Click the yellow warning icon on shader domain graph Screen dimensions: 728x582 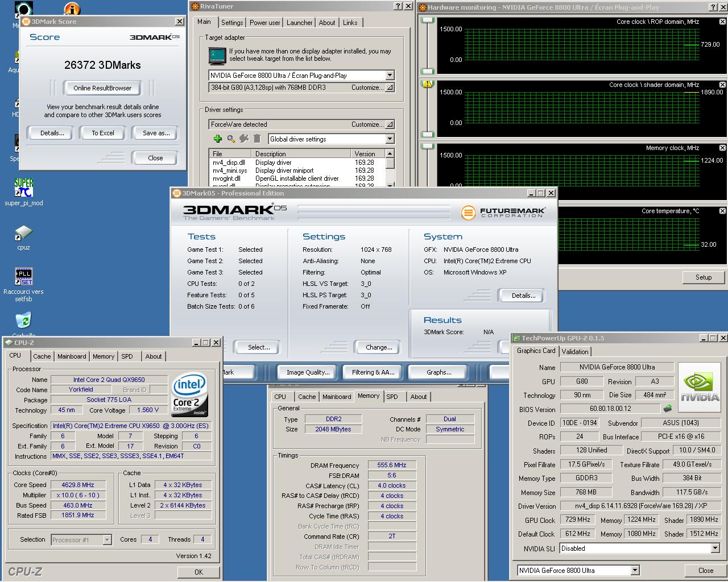(428, 84)
